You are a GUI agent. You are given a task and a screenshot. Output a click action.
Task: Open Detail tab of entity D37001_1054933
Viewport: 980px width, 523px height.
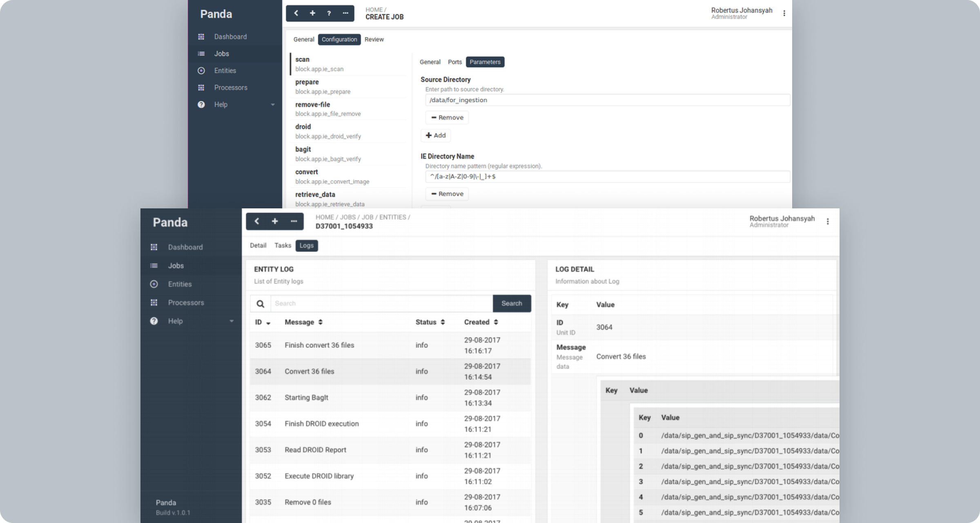pos(258,246)
